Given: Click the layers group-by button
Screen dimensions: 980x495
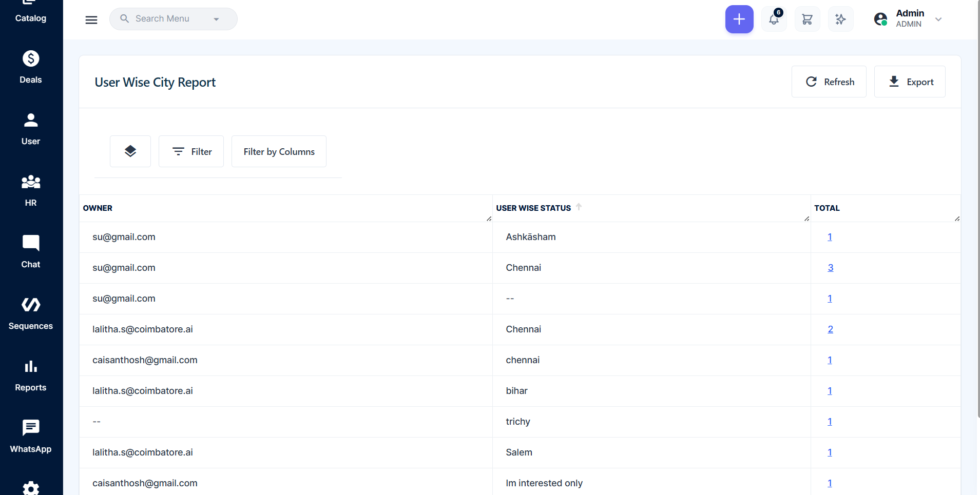Looking at the screenshot, I should coord(130,151).
